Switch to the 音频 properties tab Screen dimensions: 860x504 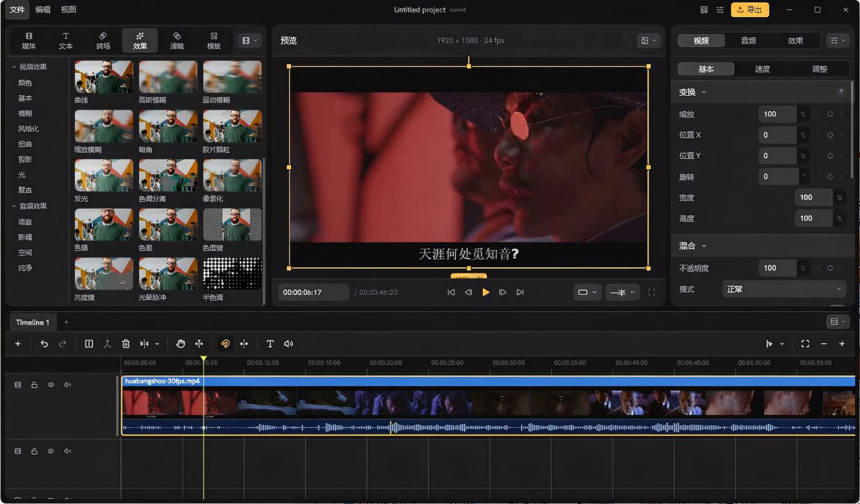[748, 41]
